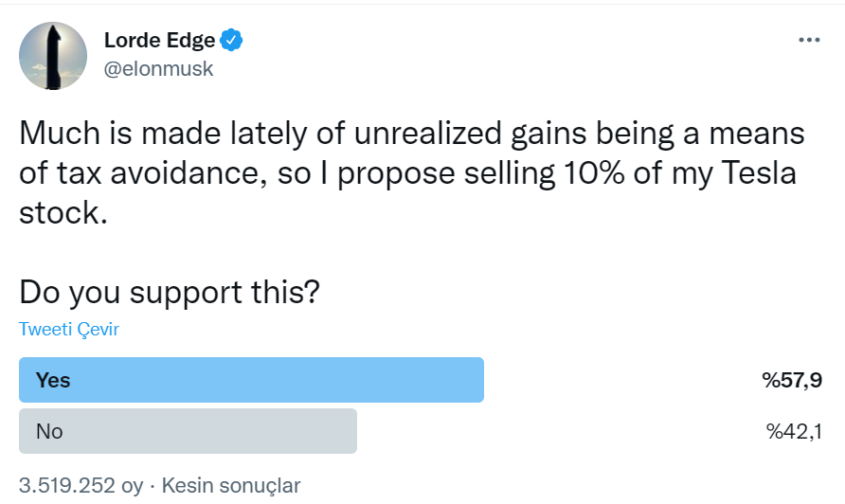Screen dimensions: 845x504
Task: Click the 3.519.252 oy vote count
Action: click(81, 486)
